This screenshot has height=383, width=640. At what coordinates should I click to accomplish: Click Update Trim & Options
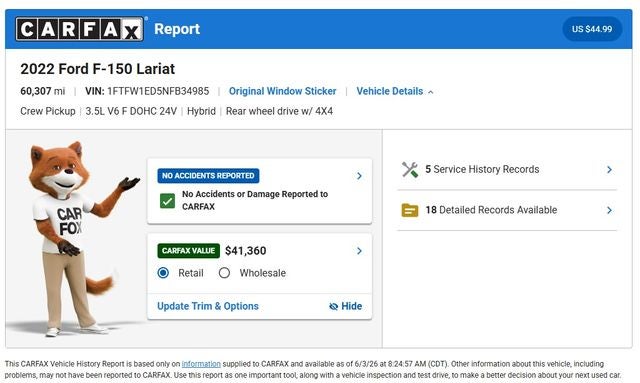pos(208,306)
